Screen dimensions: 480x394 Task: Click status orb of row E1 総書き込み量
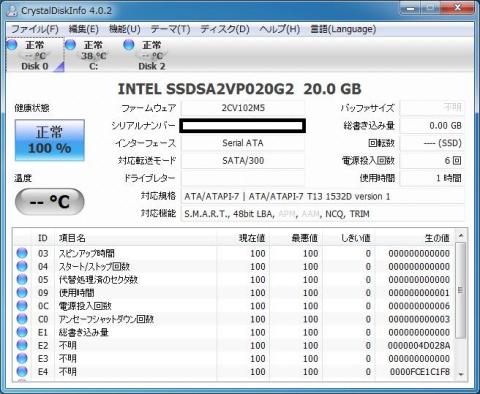click(x=22, y=332)
